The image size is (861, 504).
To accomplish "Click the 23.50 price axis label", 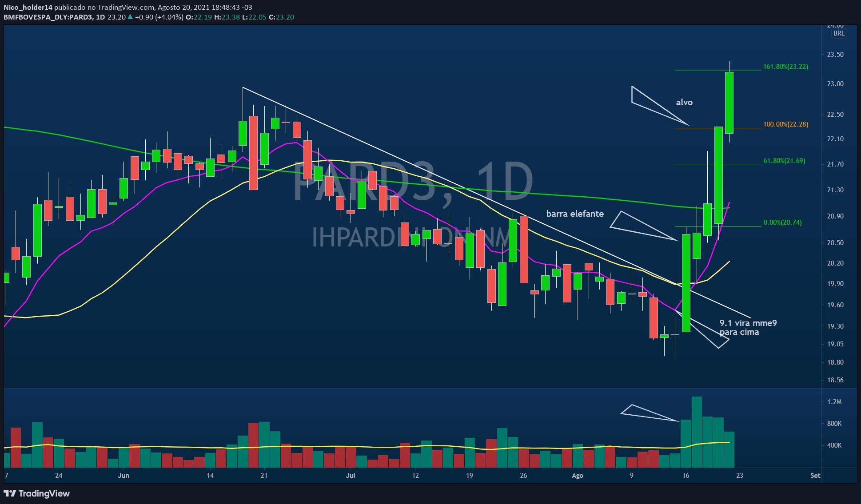I will tap(835, 55).
